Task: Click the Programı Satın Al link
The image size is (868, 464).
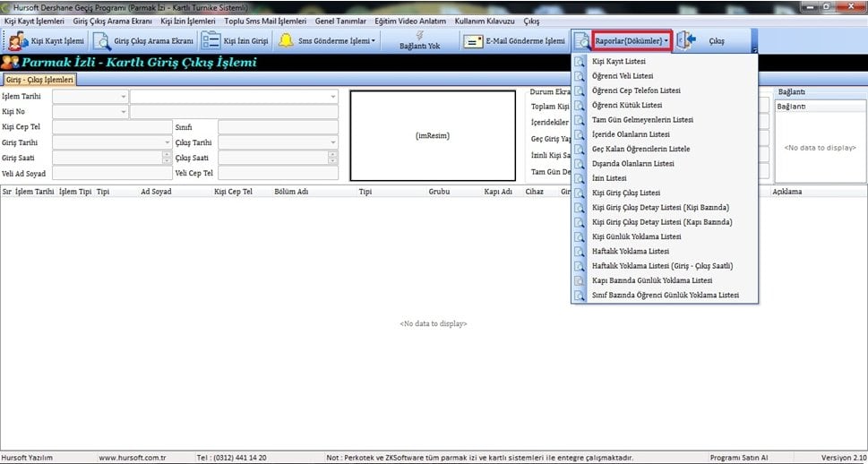Action: tap(739, 458)
